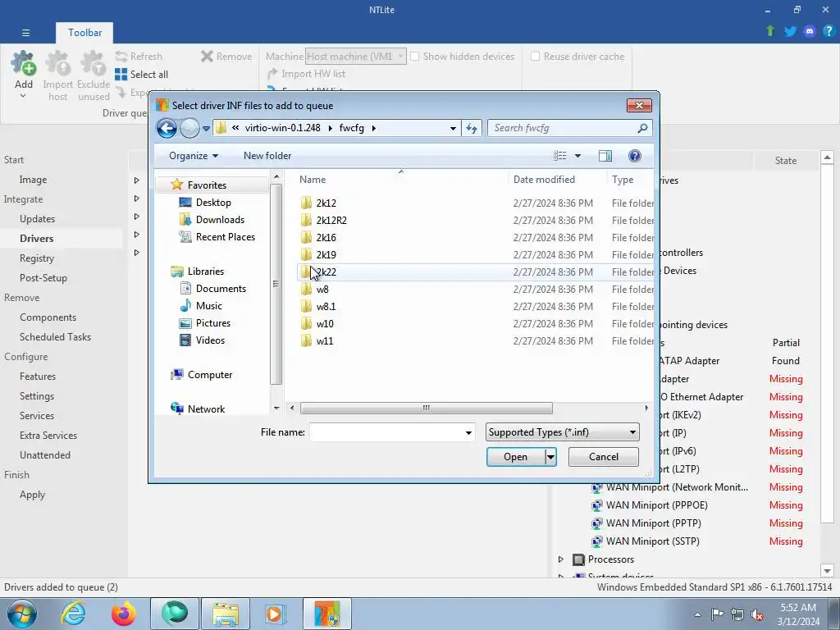Go to the Unattended page
The width and height of the screenshot is (840, 630).
(45, 454)
